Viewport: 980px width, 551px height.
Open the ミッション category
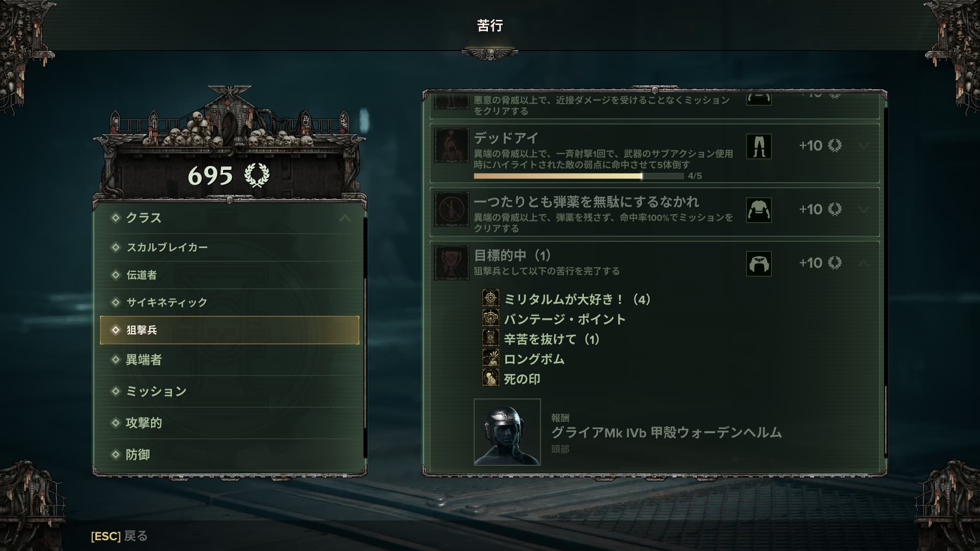pyautogui.click(x=230, y=391)
